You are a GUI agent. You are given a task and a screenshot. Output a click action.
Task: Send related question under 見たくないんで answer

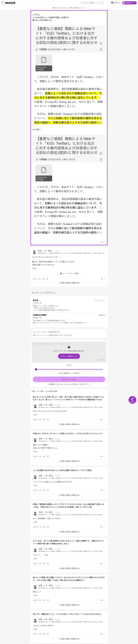69,424
